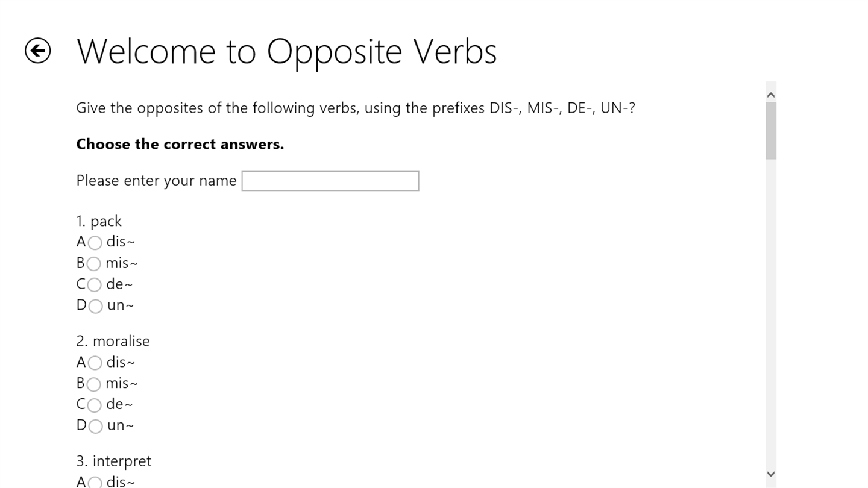Image resolution: width=868 pixels, height=488 pixels.
Task: Pick mis~ for question 2 moralise
Action: coord(93,384)
